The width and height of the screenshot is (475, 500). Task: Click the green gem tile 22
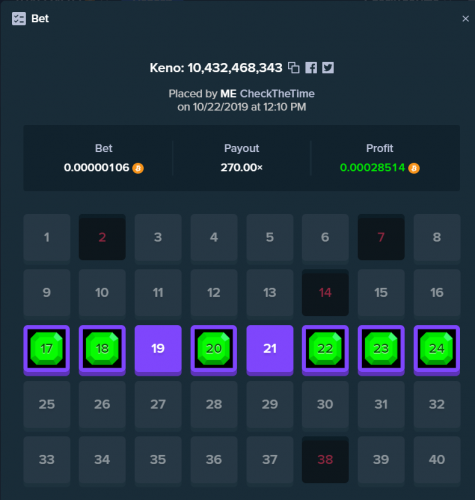pos(325,350)
